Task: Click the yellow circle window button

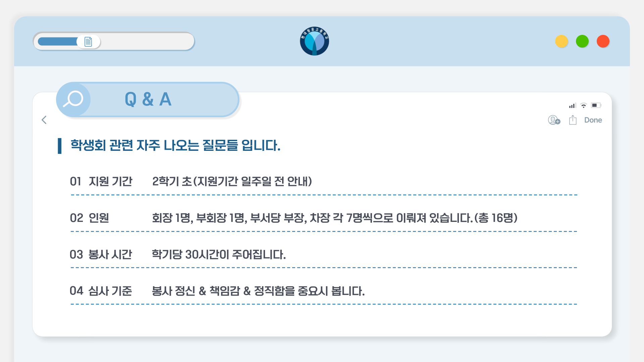Action: 561,41
